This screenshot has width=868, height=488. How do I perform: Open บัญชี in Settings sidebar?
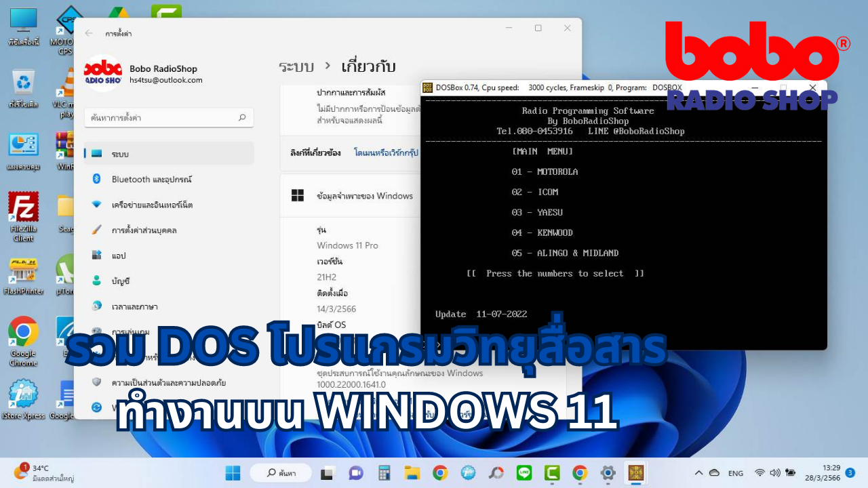(169, 281)
